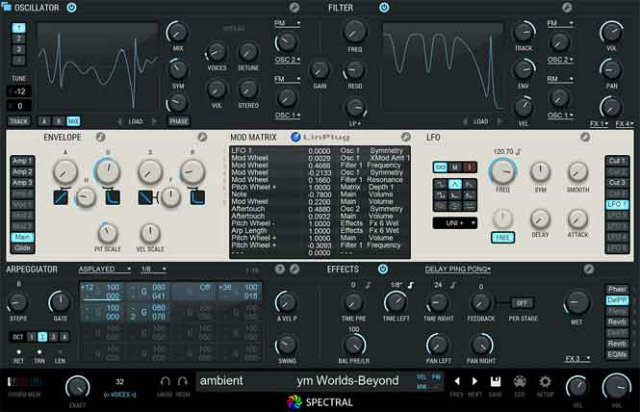Open the oscillator PM modulation dropdown

click(287, 23)
